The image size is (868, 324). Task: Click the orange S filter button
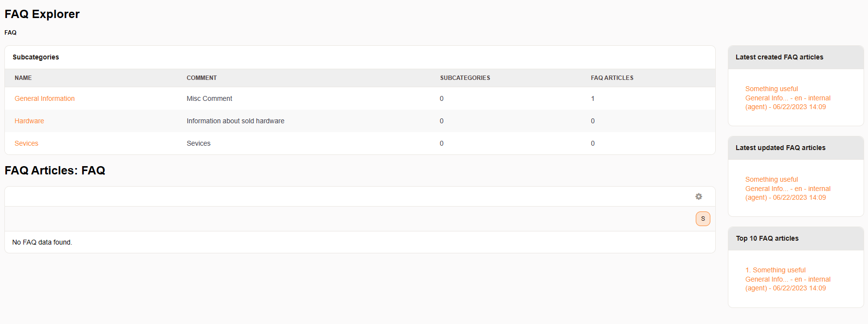point(703,219)
